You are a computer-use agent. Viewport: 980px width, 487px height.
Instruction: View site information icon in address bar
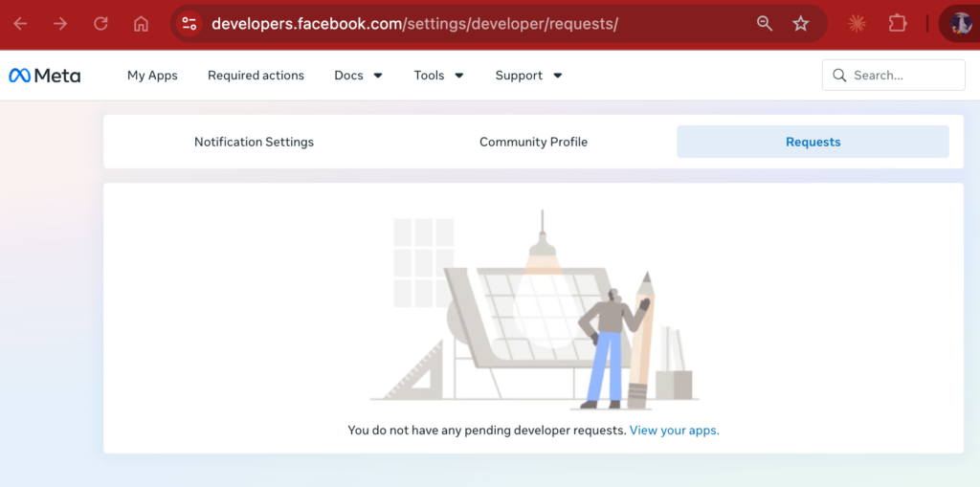(x=189, y=24)
